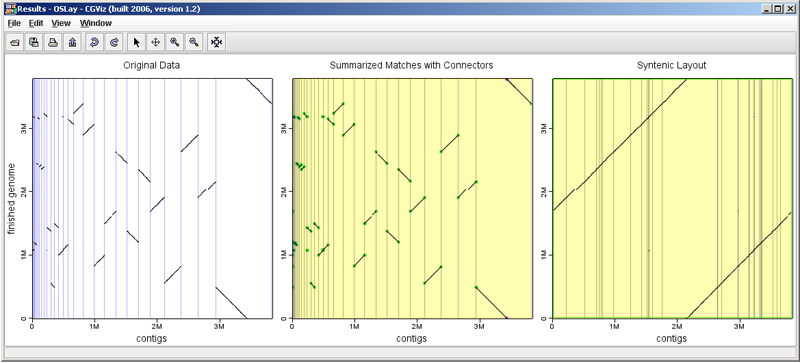Click the Summarized Matches with Connectors plot
800x363 pixels.
412,198
